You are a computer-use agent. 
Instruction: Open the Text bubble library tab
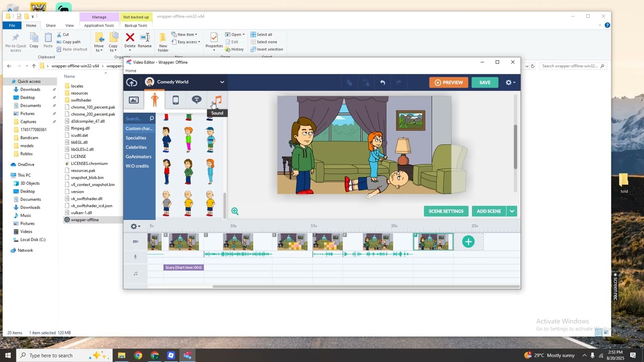point(197,100)
